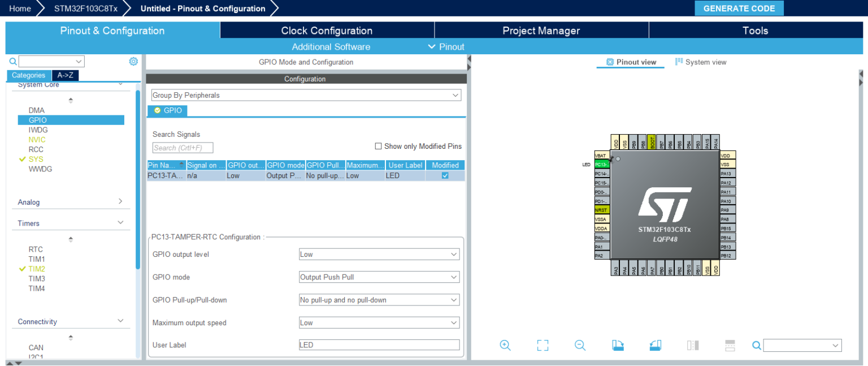
Task: Switch to System view
Action: tap(701, 62)
